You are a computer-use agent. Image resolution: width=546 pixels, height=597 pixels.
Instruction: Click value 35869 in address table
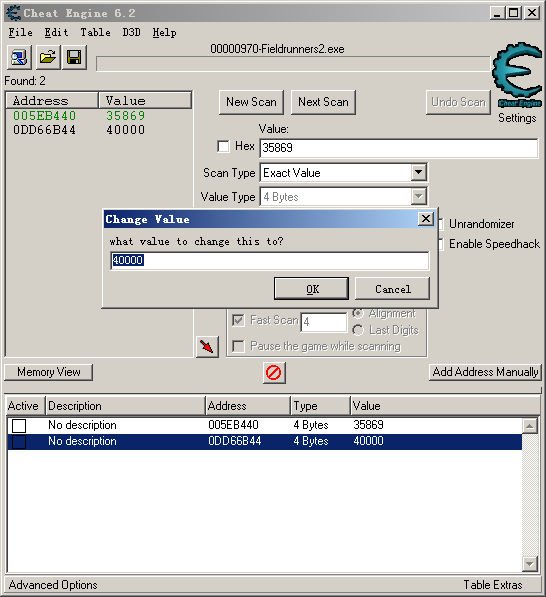(x=368, y=425)
